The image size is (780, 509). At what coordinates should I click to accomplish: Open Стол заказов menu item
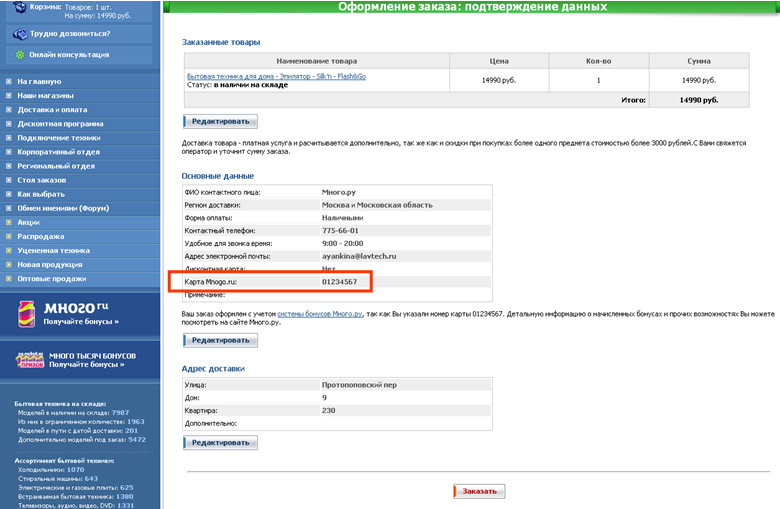pos(42,180)
